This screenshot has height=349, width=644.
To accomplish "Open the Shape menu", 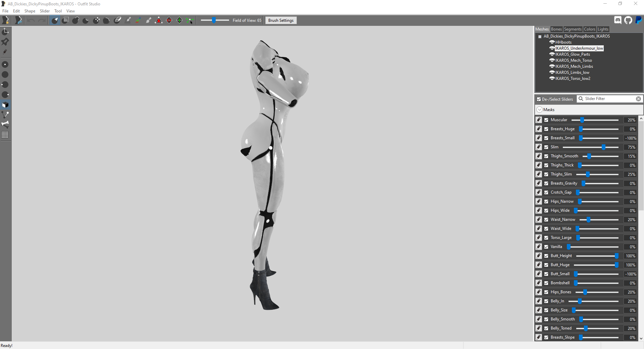I will pos(30,11).
